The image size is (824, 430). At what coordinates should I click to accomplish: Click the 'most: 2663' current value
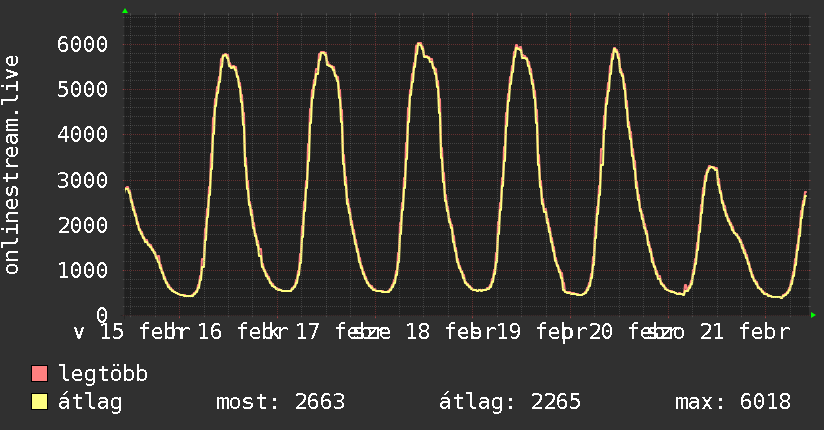280,403
